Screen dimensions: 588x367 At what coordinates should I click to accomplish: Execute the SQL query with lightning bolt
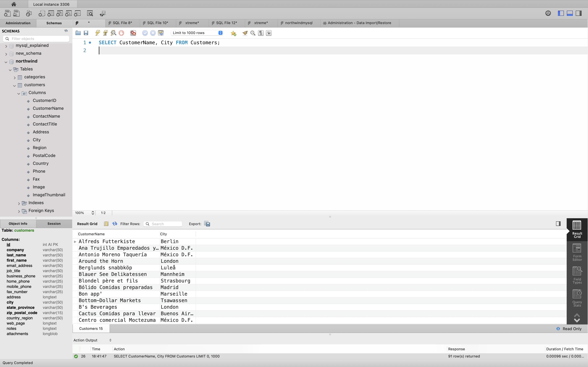coord(98,33)
